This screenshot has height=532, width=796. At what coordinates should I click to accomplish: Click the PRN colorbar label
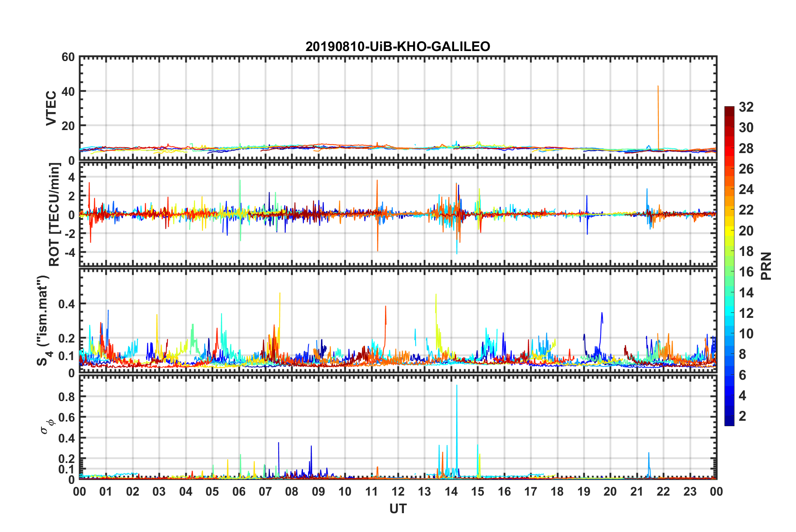pos(766,266)
